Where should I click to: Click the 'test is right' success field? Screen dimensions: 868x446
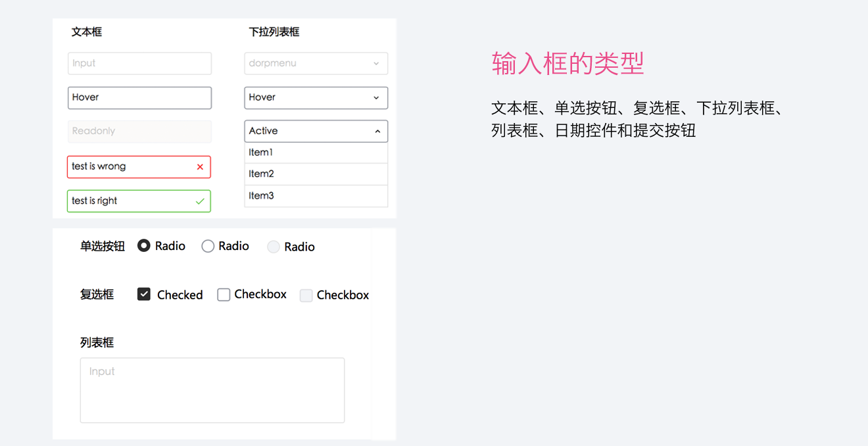139,201
